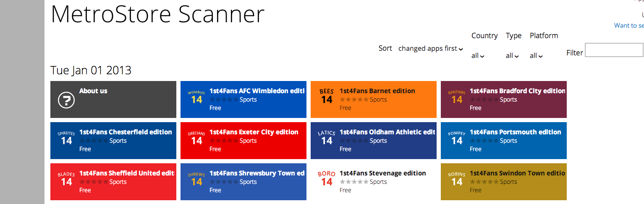Open the 1st4Fans Shrewsbury Town edition title
Viewport: 644px width, 204px height.
[x=257, y=173]
